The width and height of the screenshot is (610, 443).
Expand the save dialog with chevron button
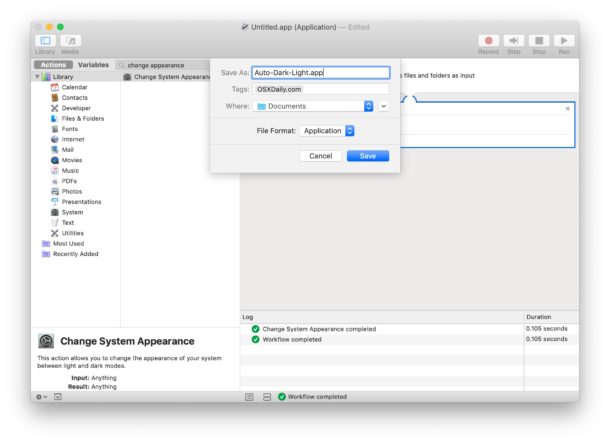coord(383,106)
